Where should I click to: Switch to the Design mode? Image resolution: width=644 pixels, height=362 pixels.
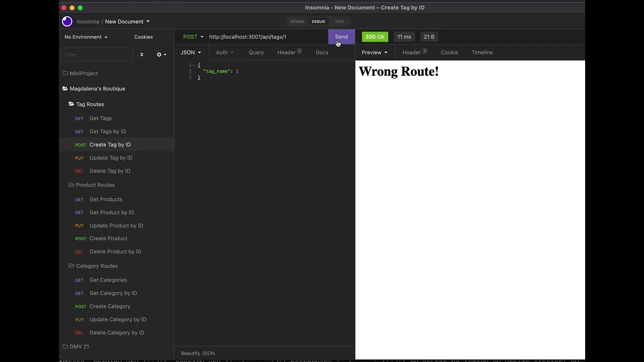point(297,22)
